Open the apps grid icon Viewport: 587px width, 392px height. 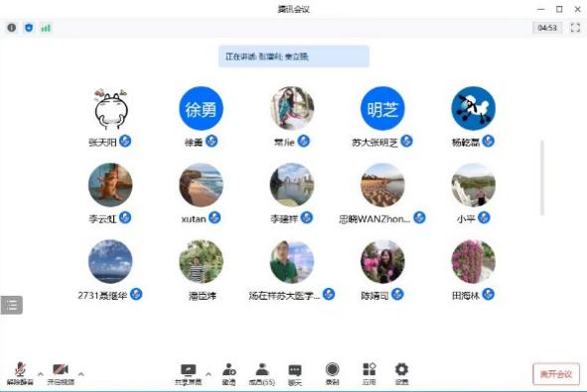point(369,374)
